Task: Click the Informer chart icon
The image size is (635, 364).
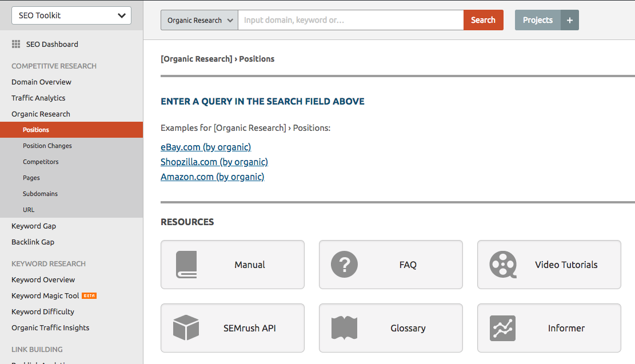Action: [x=502, y=328]
